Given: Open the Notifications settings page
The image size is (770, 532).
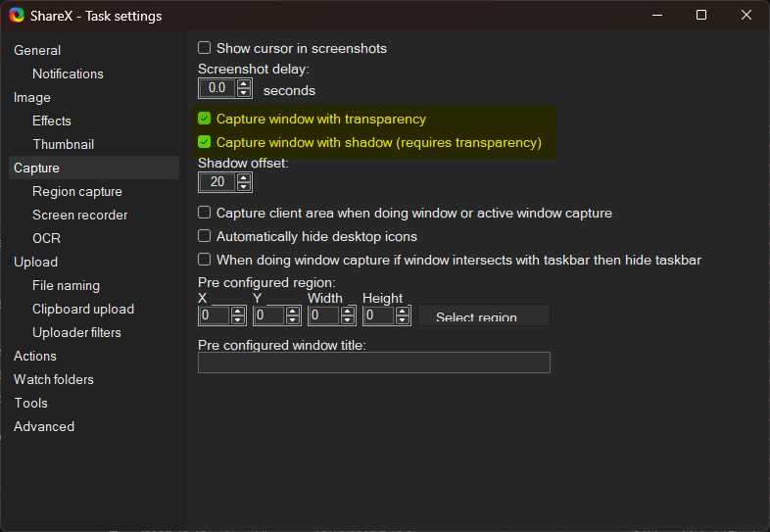Looking at the screenshot, I should pyautogui.click(x=68, y=73).
